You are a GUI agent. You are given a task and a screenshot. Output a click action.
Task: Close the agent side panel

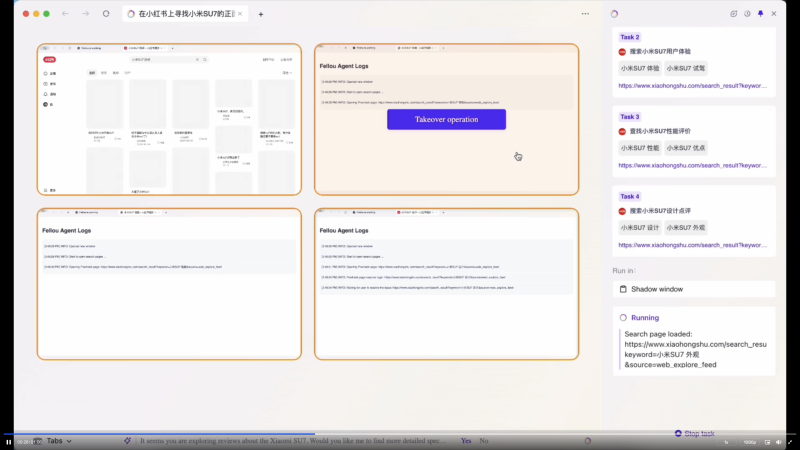coord(774,14)
